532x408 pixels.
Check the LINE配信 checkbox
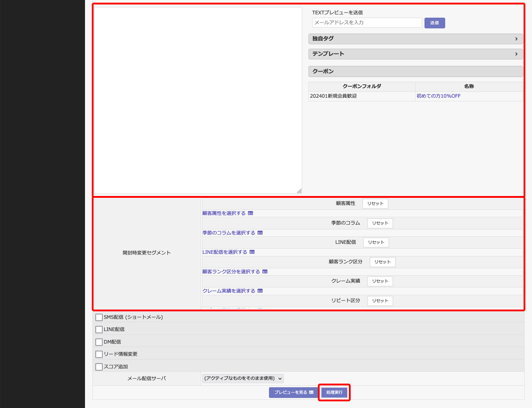pos(99,330)
